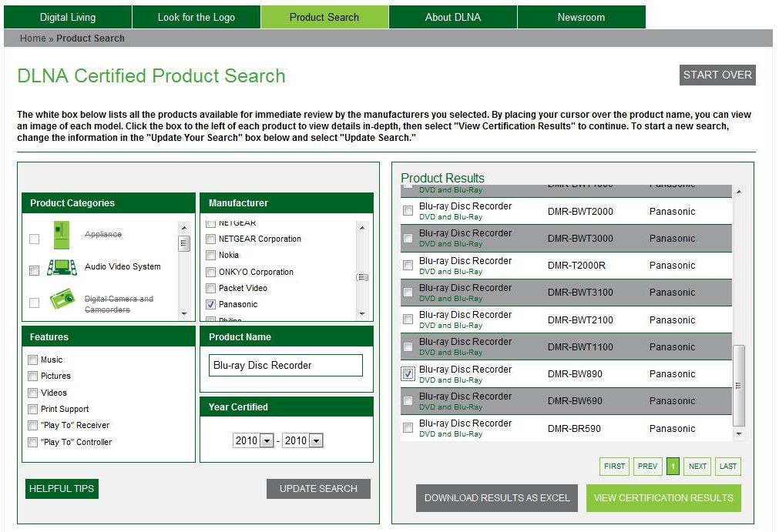779x532 pixels.
Task: Go to the Next results page
Action: [x=697, y=467]
